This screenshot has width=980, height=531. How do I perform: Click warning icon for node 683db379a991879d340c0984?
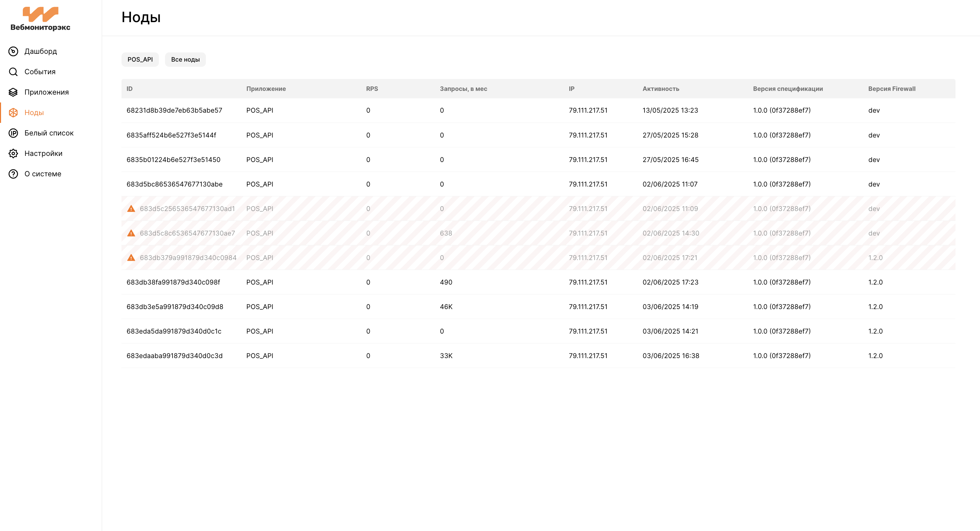click(x=131, y=258)
